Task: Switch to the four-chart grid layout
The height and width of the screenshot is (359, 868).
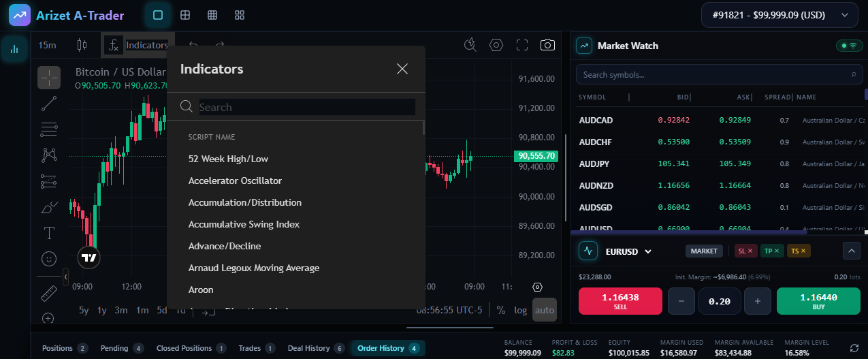Action: tap(185, 14)
